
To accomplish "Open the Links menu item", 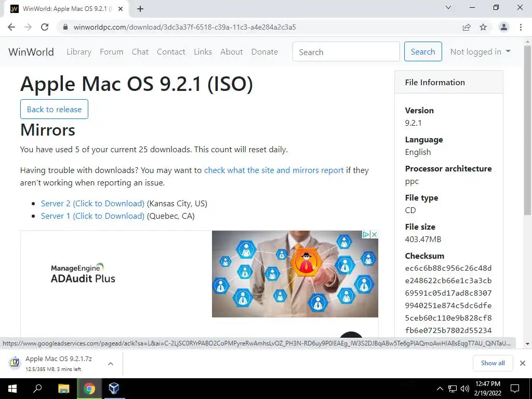I will (203, 52).
